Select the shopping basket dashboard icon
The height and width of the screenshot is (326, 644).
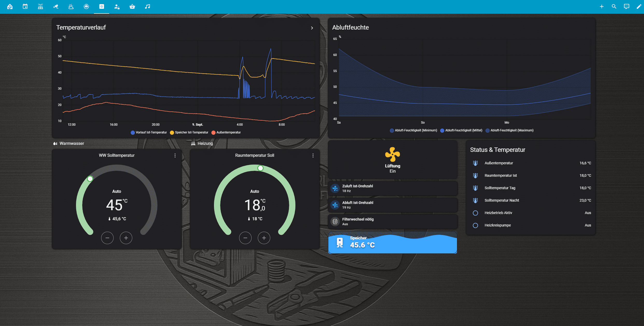point(132,6)
